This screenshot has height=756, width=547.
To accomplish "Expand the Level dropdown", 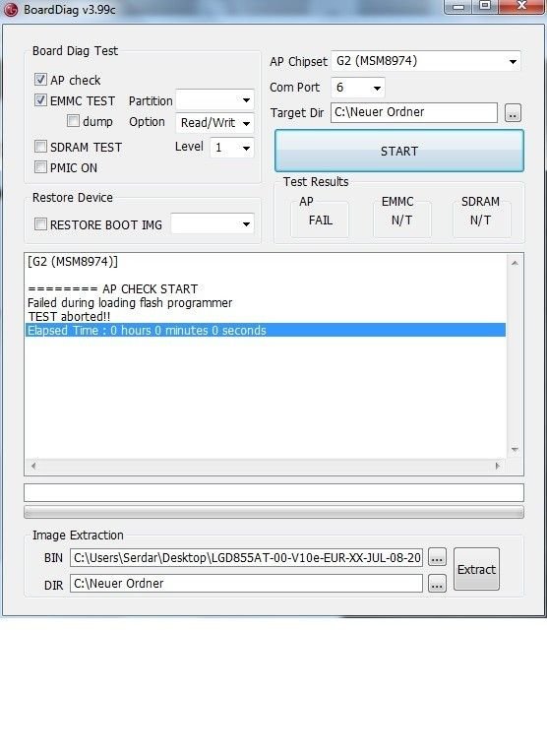I will (232, 148).
